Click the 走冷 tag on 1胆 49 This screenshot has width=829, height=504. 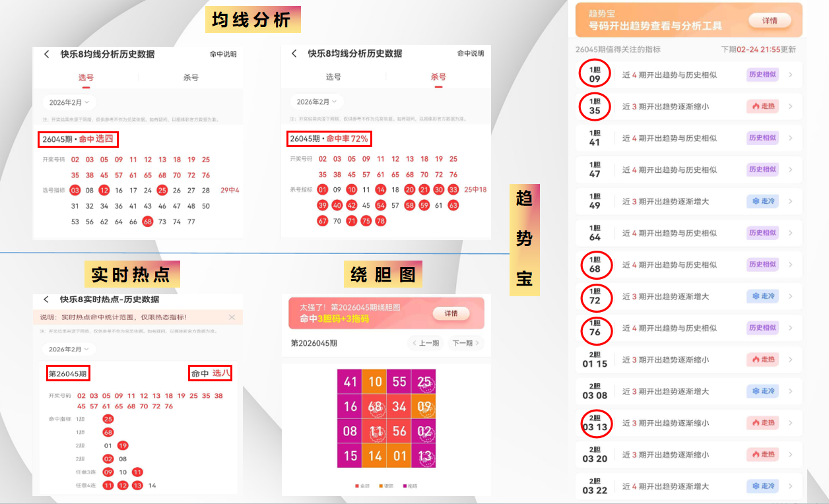pyautogui.click(x=763, y=201)
